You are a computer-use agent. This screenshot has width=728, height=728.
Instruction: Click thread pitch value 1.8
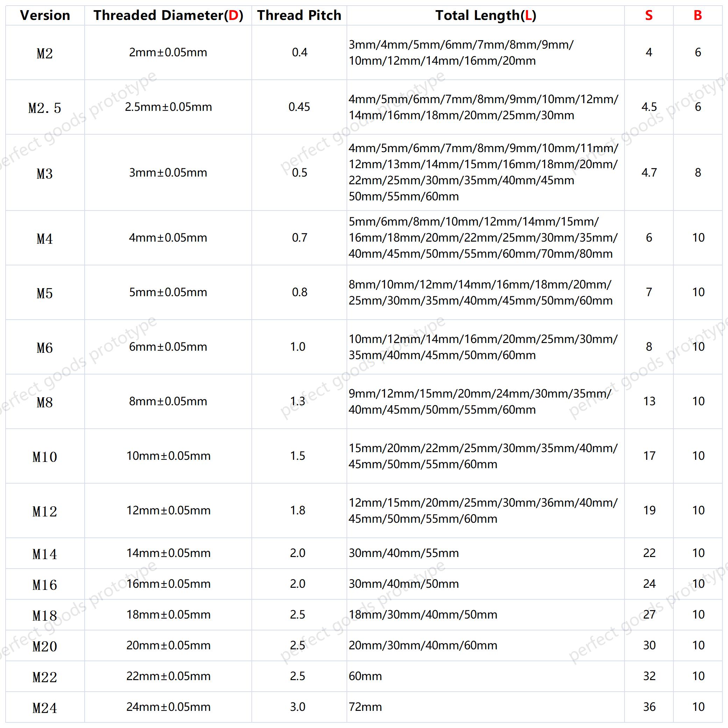coord(298,511)
